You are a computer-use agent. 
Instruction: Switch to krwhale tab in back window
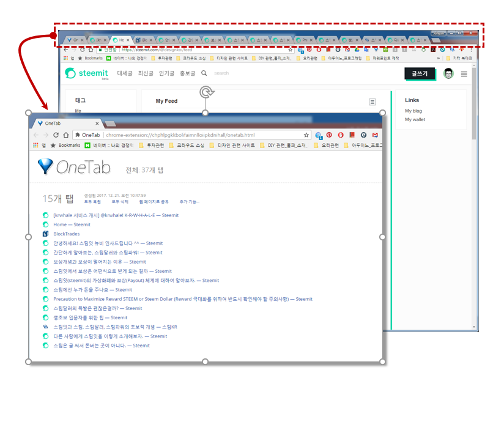pos(98,40)
